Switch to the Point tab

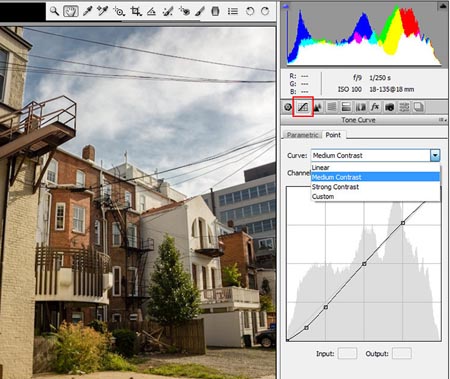tap(333, 135)
